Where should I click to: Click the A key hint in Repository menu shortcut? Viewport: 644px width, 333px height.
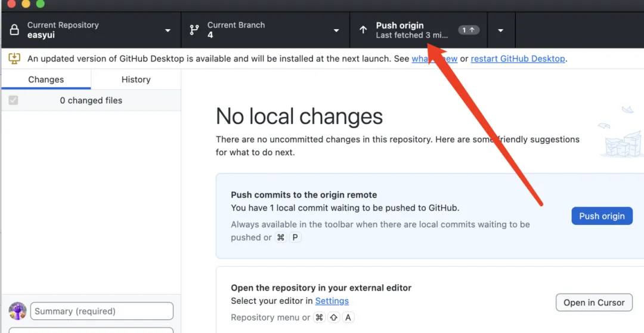[x=348, y=317]
